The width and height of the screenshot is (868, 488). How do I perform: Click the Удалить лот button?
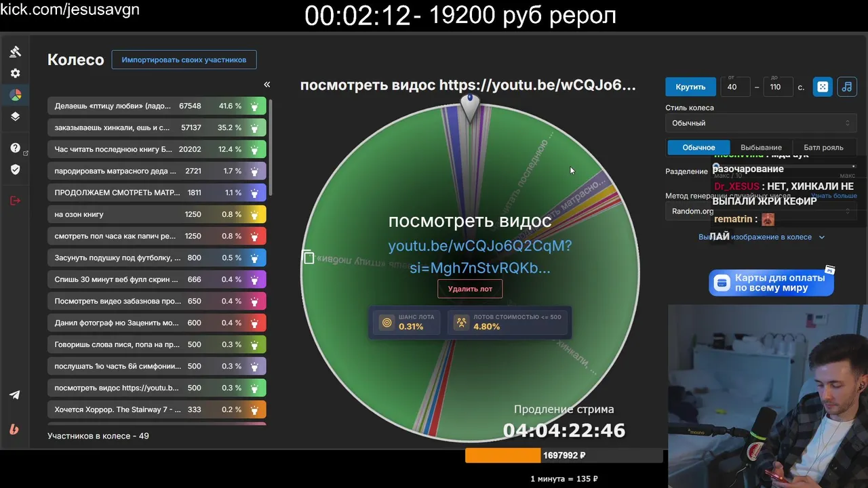(x=470, y=289)
